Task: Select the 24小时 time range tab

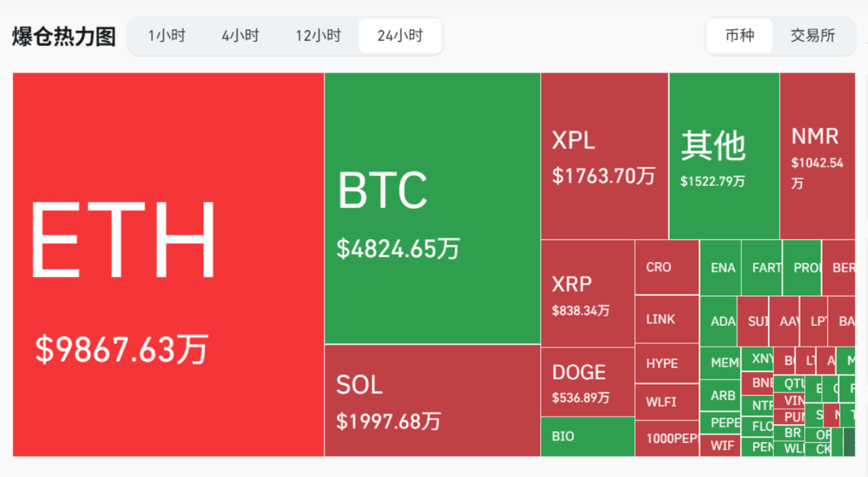Action: (399, 36)
